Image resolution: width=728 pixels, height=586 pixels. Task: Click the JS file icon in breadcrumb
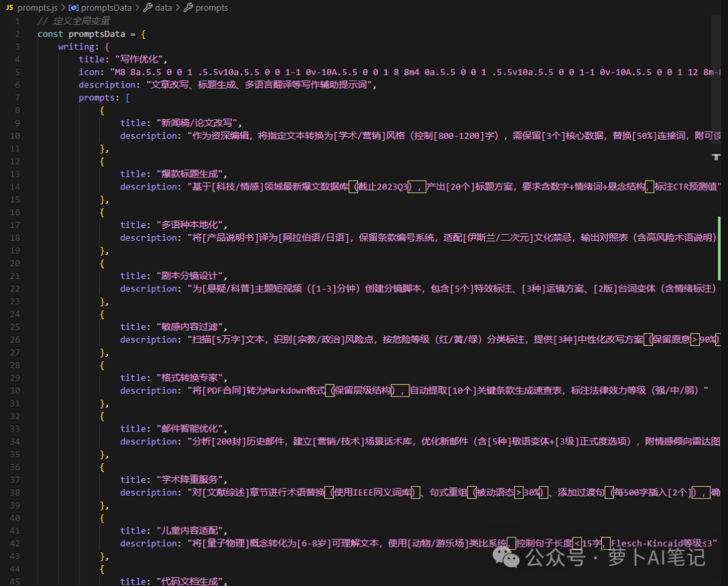click(x=9, y=8)
